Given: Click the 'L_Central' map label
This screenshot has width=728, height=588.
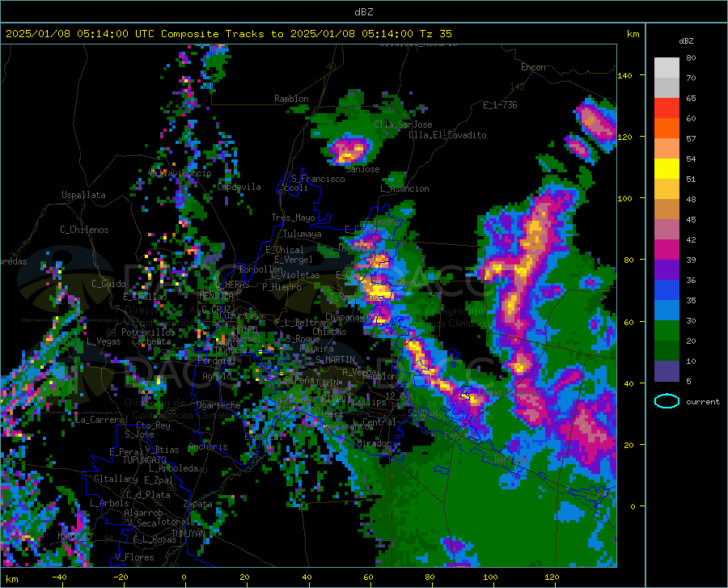Looking at the screenshot, I should tap(375, 422).
